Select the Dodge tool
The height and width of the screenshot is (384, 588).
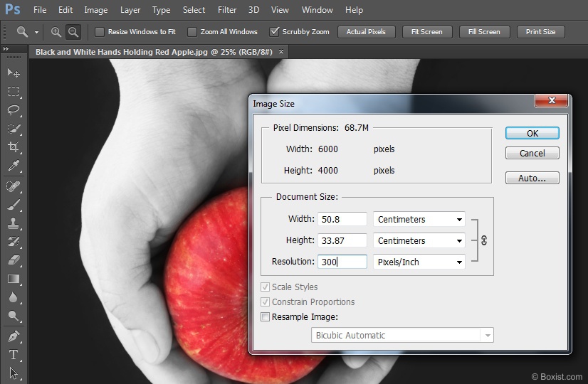click(x=14, y=316)
